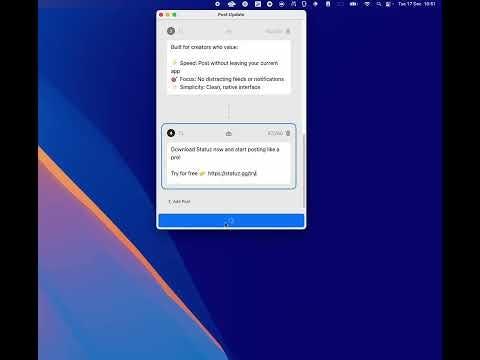Screen dimensions: 480x360
Task: Click the Post Update window title bar
Action: [x=231, y=15]
